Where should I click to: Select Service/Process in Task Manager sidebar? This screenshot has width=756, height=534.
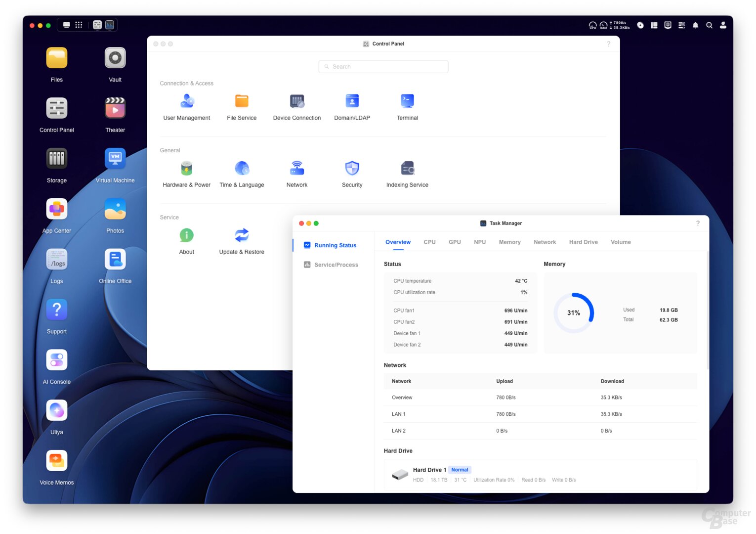336,265
